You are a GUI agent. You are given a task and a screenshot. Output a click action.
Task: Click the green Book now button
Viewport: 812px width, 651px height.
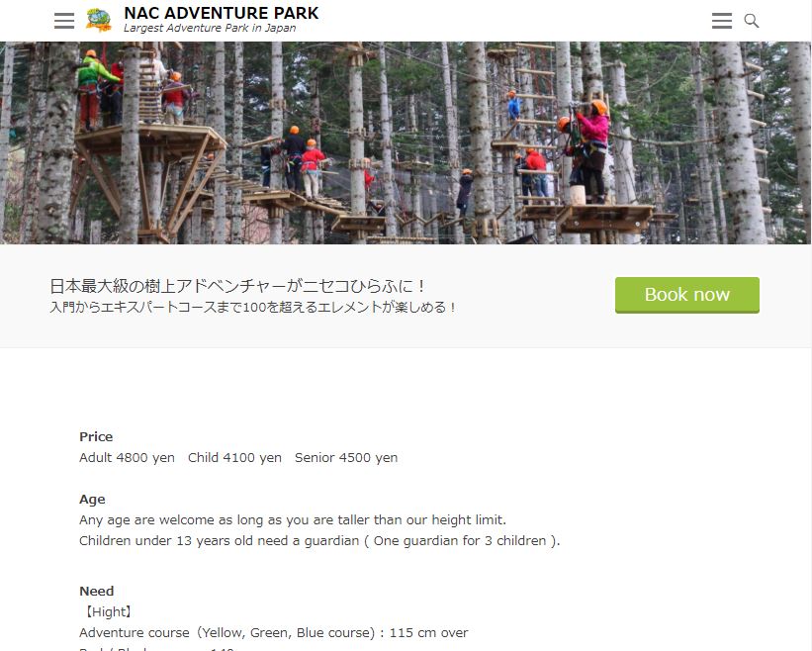[687, 295]
